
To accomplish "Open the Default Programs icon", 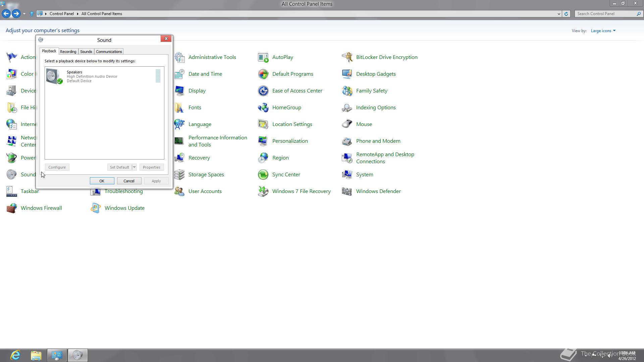I will pos(263,74).
